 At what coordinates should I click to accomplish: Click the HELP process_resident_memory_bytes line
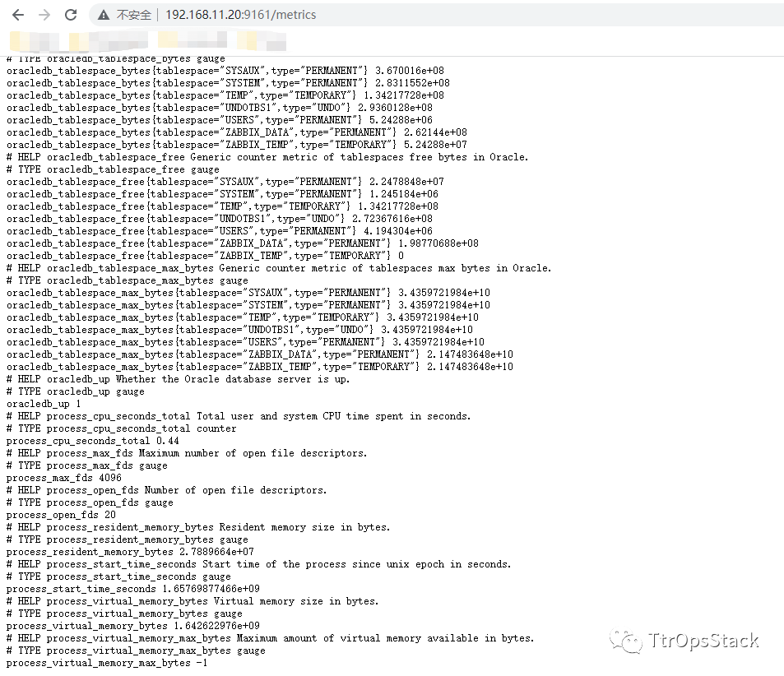pyautogui.click(x=198, y=527)
